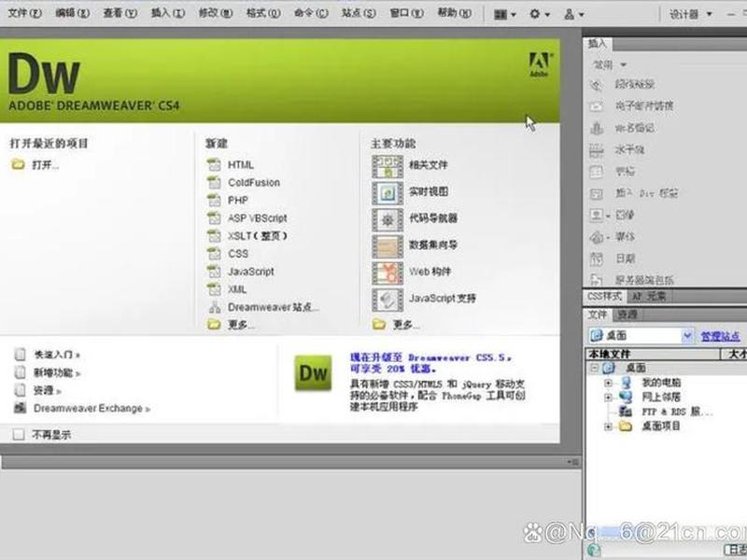The width and height of the screenshot is (747, 560).
Task: Open the gear extension dropdown
Action: coord(540,14)
